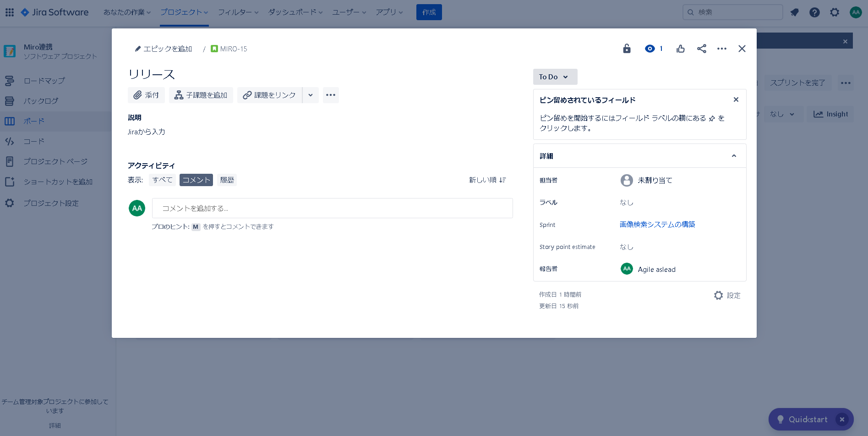Open the issue actions three-dot menu
The image size is (868, 436).
721,49
